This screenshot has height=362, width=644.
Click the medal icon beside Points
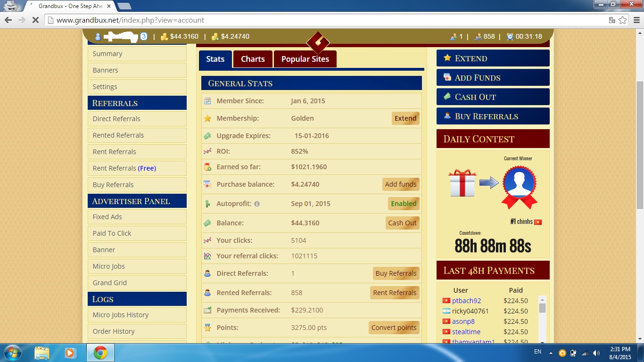point(207,328)
